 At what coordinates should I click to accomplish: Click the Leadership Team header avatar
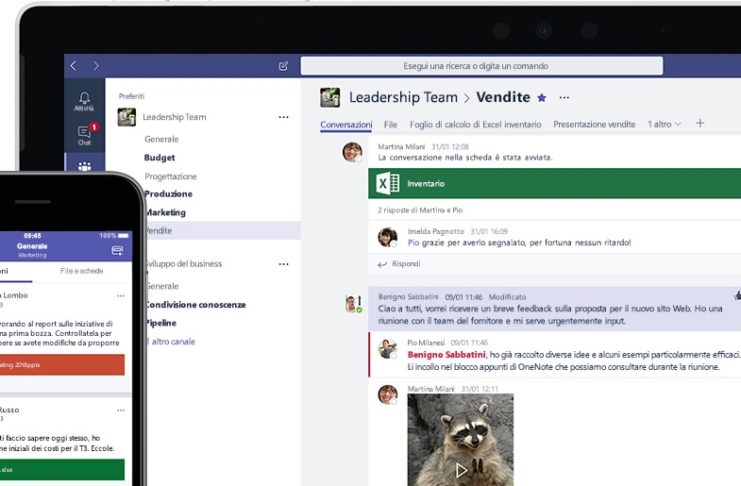[330, 97]
